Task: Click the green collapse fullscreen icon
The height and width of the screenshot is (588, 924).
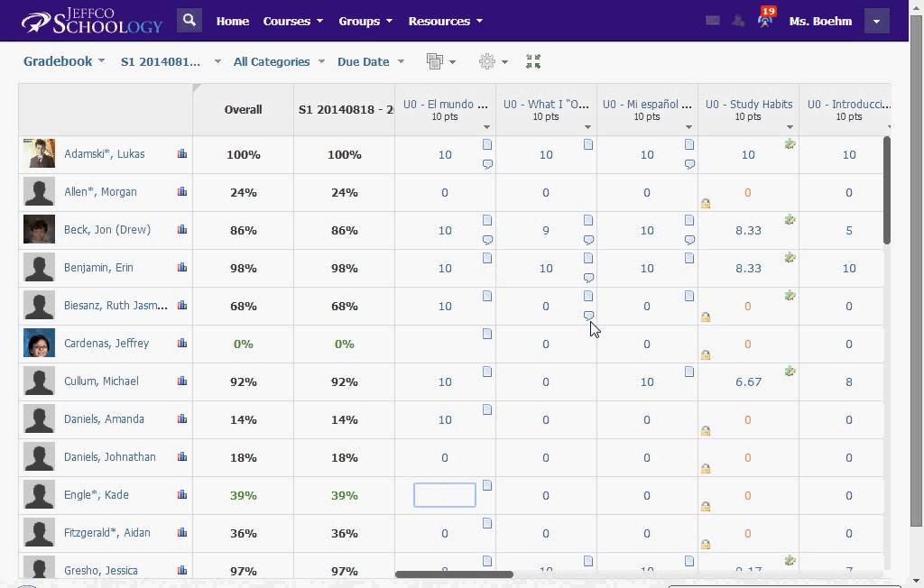Action: (x=533, y=61)
